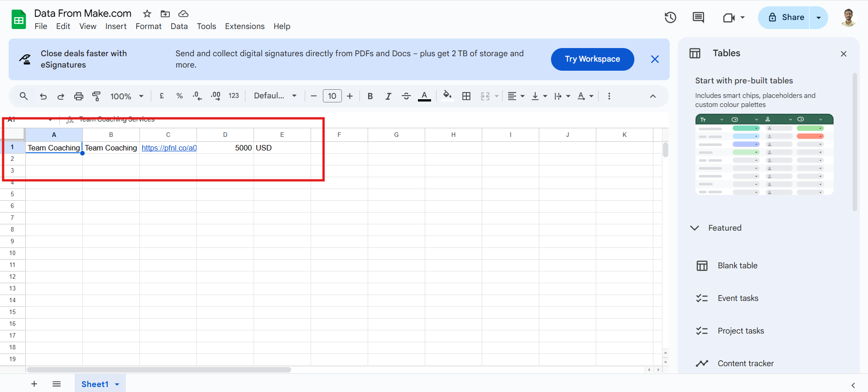The width and height of the screenshot is (868, 392).
Task: Open the Default font dropdown
Action: tap(275, 96)
